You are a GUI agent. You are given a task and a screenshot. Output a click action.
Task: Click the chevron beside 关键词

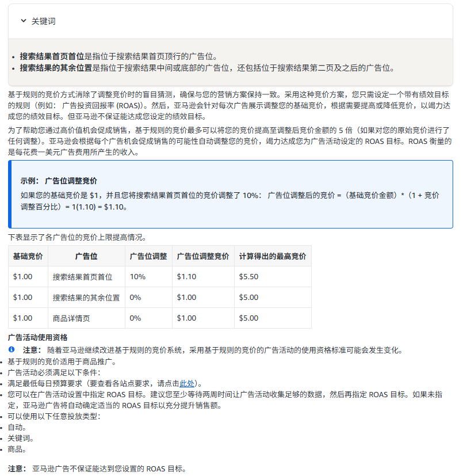click(22, 21)
